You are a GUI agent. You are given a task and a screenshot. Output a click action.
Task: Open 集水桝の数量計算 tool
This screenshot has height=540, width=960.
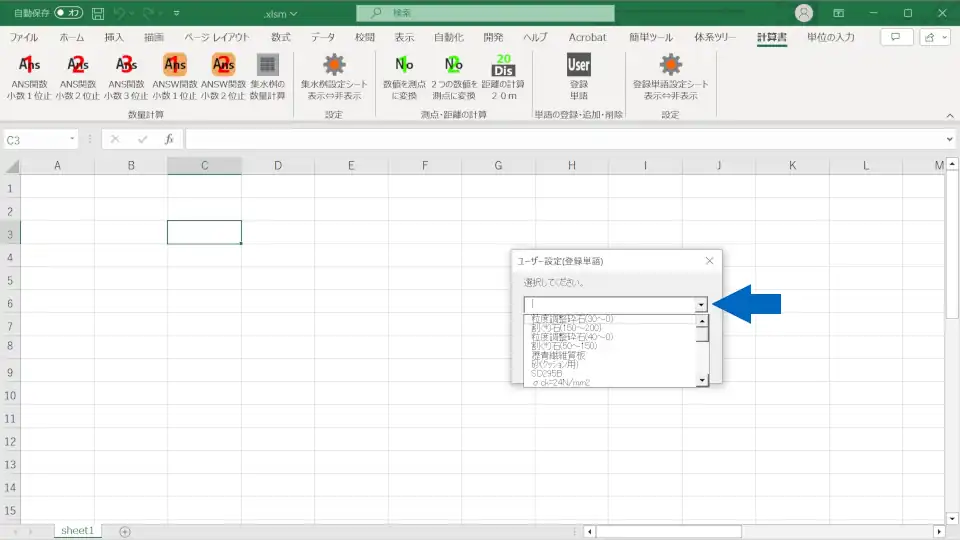point(268,77)
